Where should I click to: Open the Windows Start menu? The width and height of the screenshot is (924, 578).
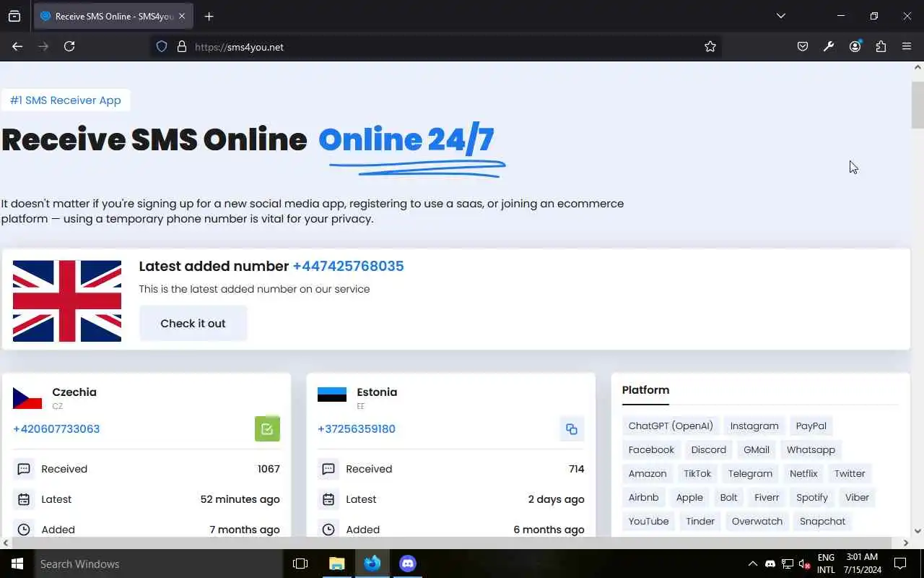17,564
